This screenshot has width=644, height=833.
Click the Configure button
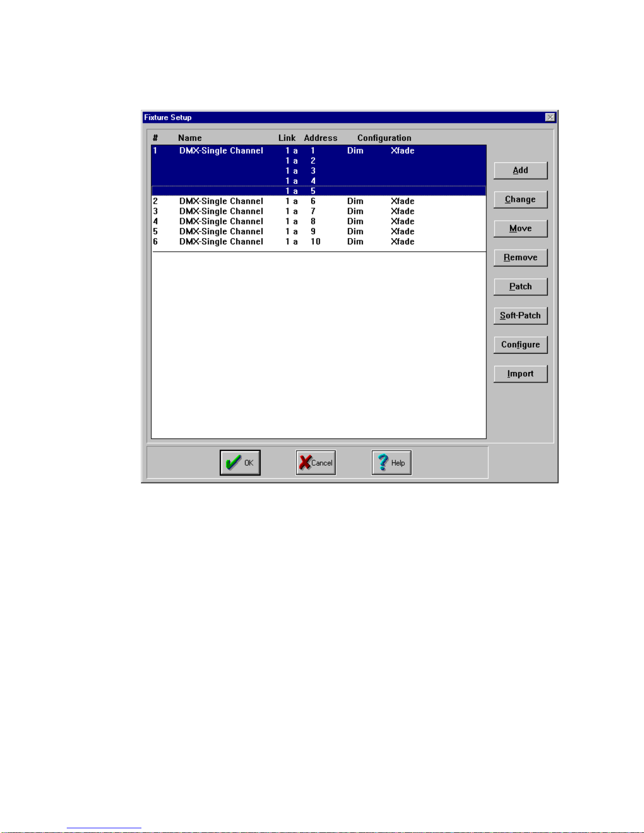(x=520, y=345)
